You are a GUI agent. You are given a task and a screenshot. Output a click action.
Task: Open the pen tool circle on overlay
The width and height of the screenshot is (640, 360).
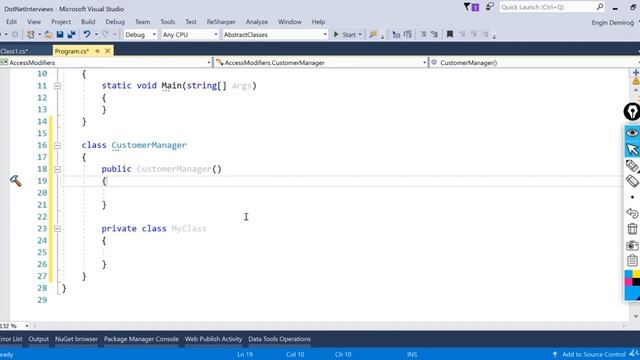(x=632, y=112)
